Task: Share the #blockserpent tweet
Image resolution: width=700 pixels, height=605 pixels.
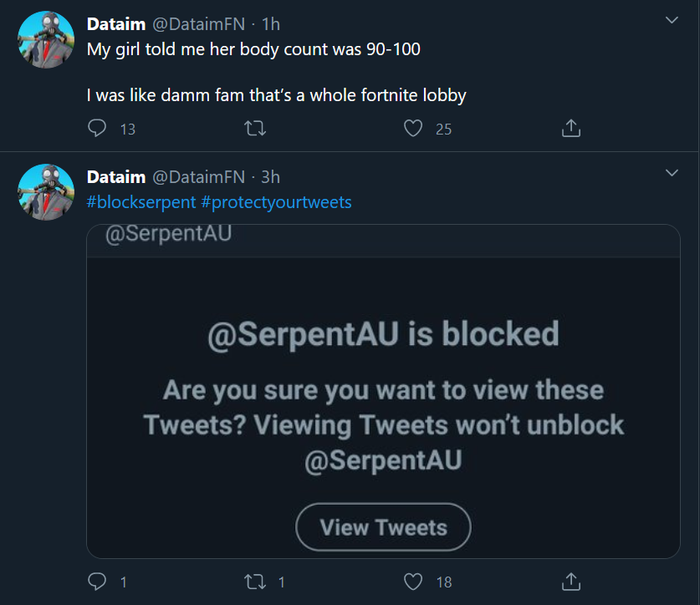Action: click(570, 582)
